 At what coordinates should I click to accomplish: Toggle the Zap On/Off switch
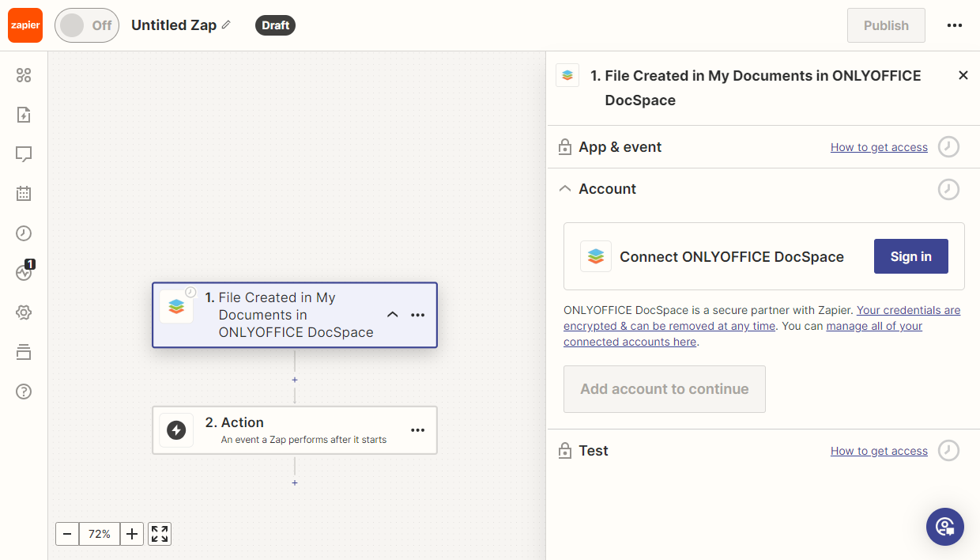coord(86,25)
